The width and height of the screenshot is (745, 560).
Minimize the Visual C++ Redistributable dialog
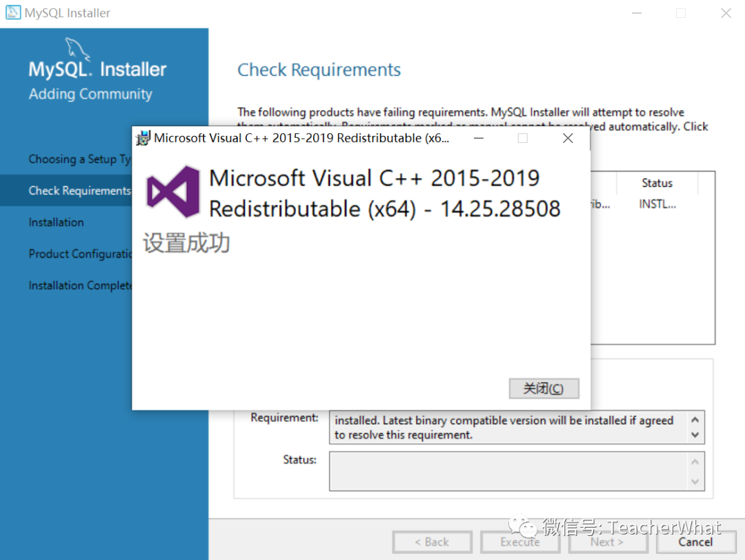pos(479,138)
